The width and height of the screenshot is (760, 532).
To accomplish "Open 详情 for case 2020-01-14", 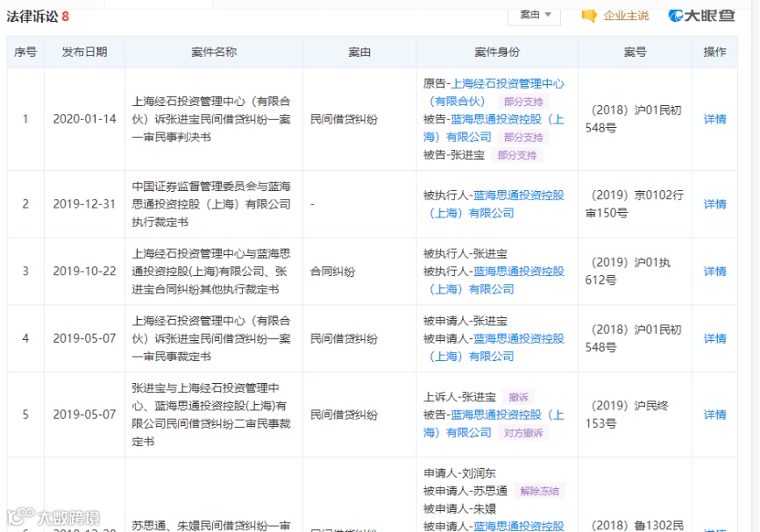I will point(714,119).
